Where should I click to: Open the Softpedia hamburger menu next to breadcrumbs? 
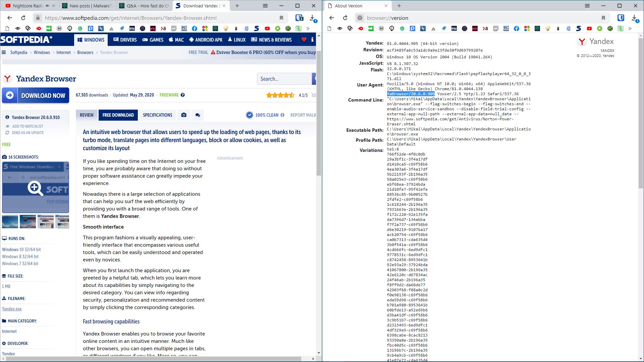(x=4, y=52)
